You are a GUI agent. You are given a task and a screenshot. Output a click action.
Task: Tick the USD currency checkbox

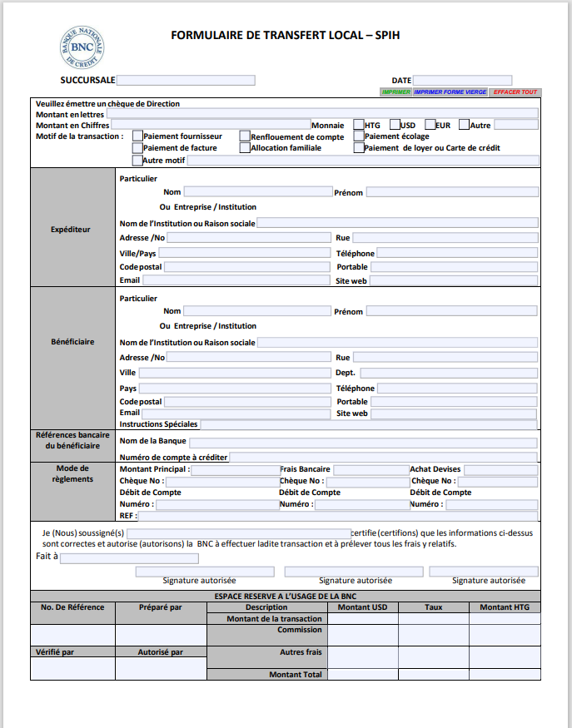point(394,125)
